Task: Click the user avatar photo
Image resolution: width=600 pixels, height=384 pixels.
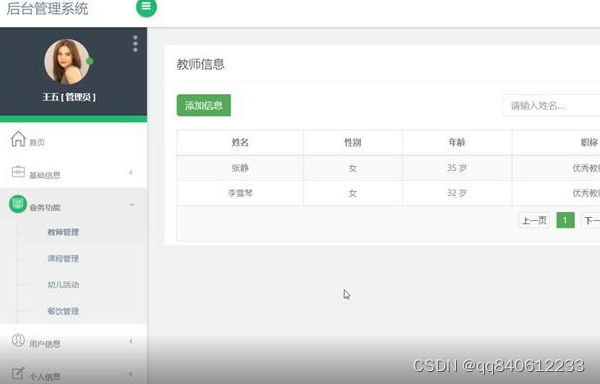Action: coord(67,62)
